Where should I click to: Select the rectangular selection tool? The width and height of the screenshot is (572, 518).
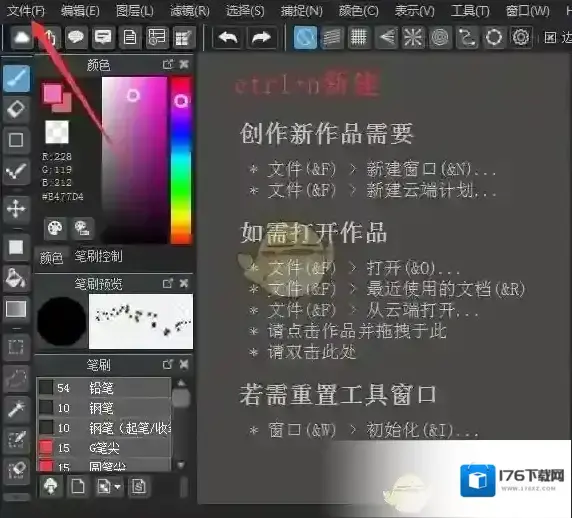[16, 347]
